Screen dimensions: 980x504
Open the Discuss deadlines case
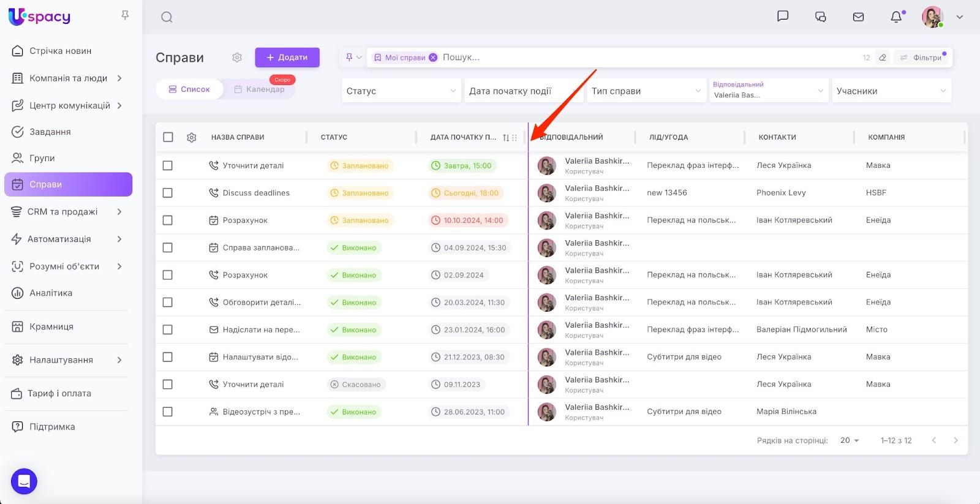click(x=256, y=193)
